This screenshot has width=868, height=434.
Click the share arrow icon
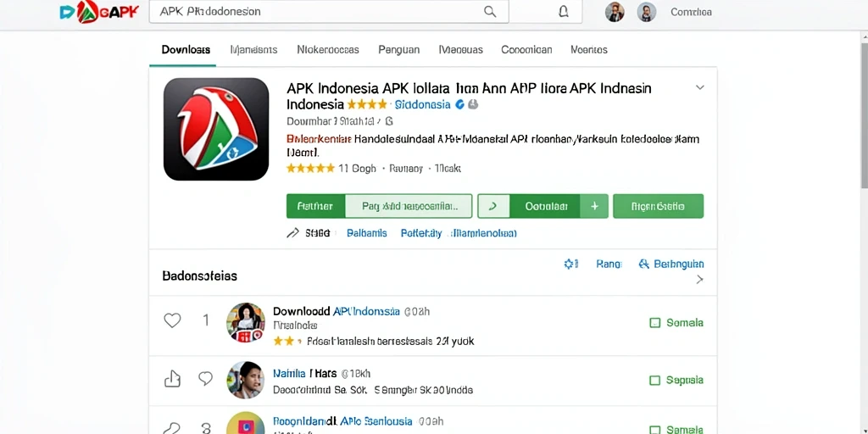292,233
